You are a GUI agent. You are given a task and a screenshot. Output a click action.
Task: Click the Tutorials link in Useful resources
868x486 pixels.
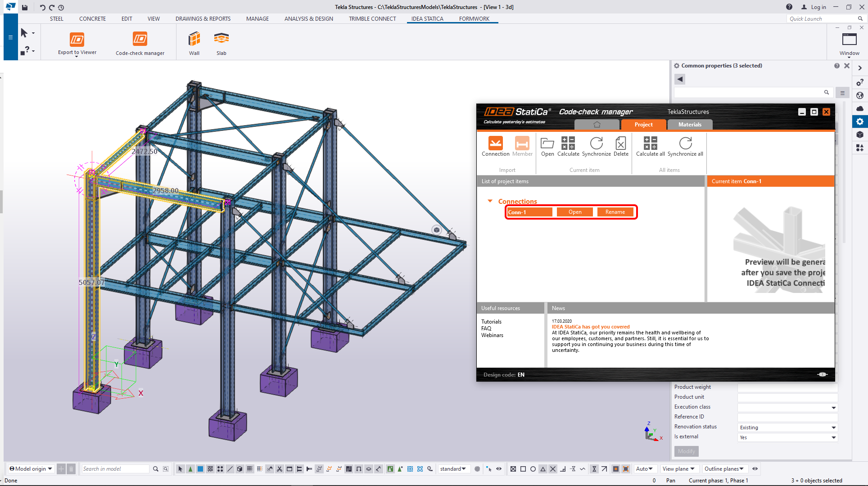pos(491,322)
